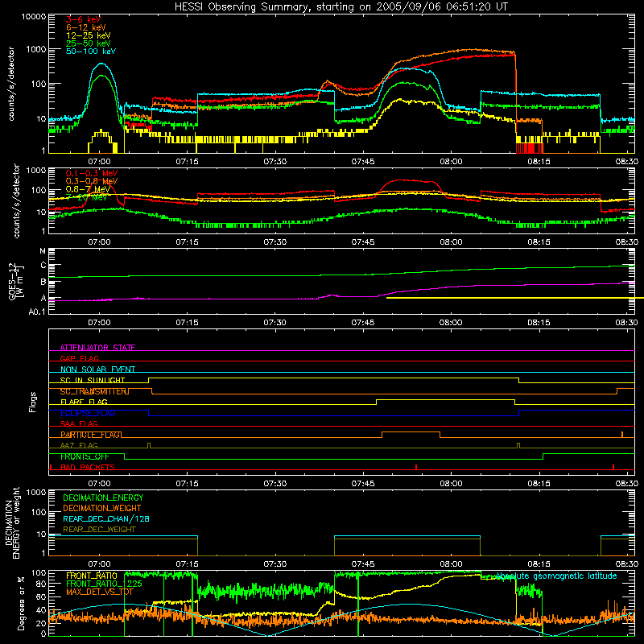Image resolution: width=644 pixels, height=644 pixels.
Task: Click the decimation panel axis title
Action: [x=12, y=522]
